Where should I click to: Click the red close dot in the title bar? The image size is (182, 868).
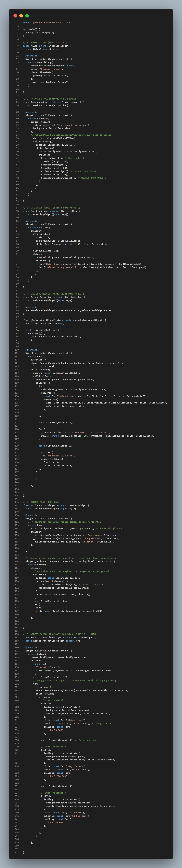[x=15, y=16]
